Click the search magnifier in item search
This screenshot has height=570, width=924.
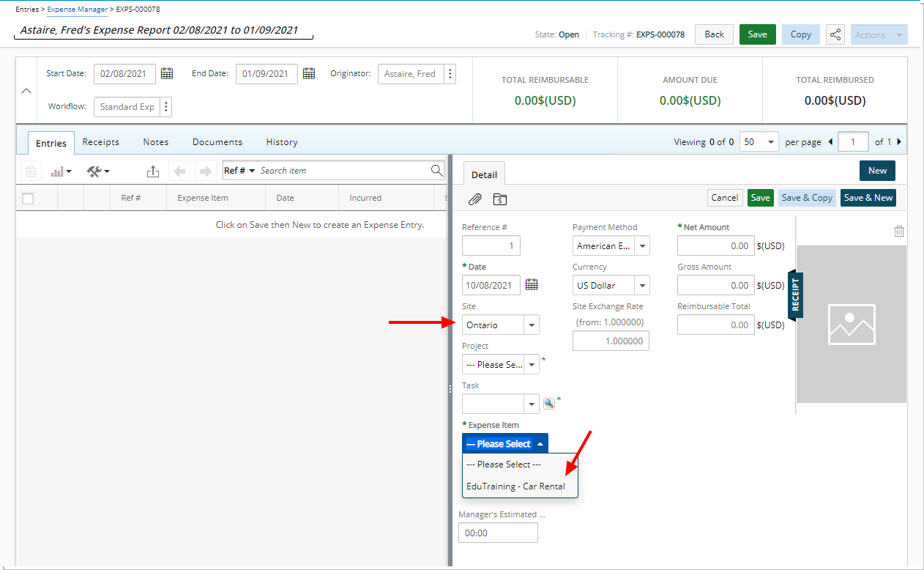coord(436,171)
